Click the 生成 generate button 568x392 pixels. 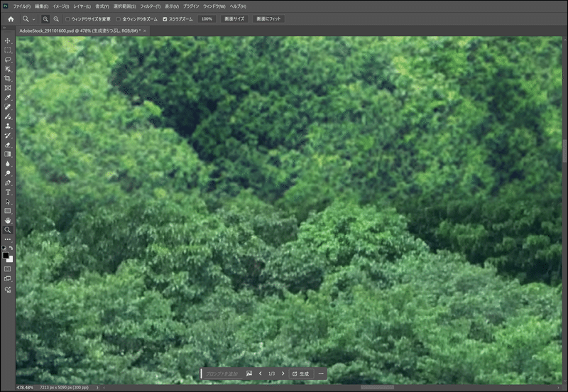point(300,374)
